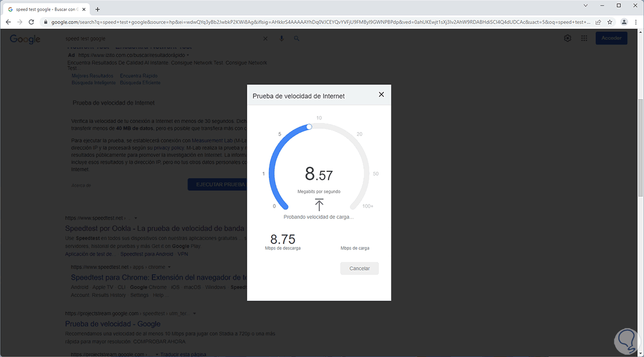
Task: Click the '100+' gauge label
Action: point(368,206)
